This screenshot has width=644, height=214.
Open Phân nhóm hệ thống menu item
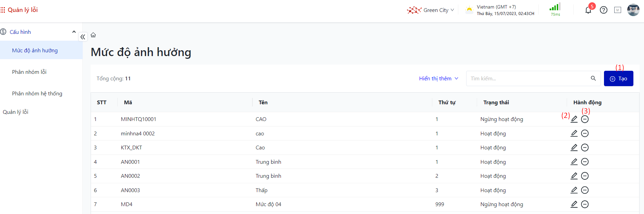(37, 94)
